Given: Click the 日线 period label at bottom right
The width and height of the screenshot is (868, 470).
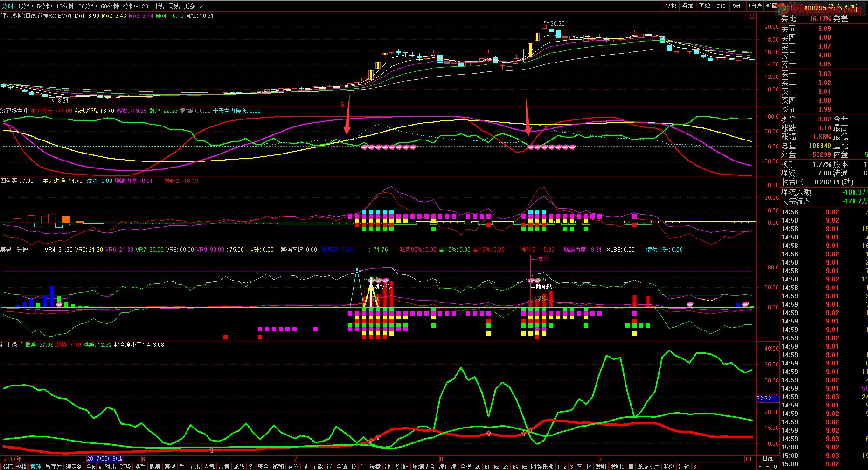Looking at the screenshot, I should 767,459.
